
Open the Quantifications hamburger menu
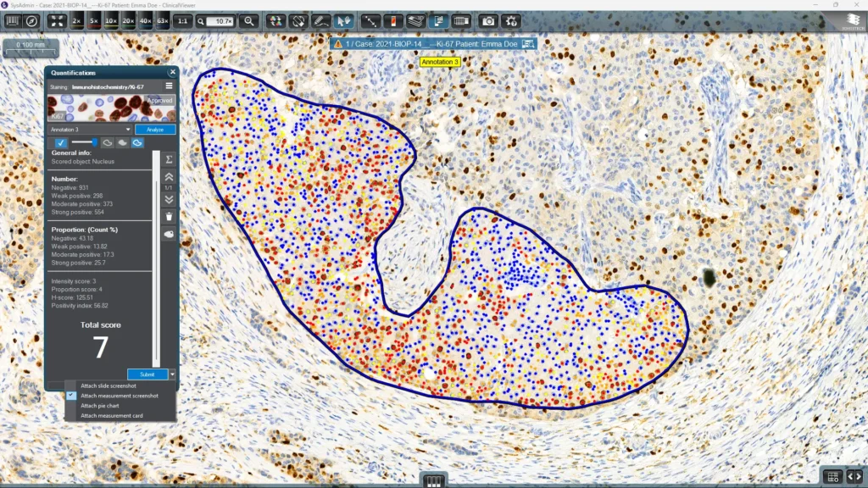click(x=169, y=86)
